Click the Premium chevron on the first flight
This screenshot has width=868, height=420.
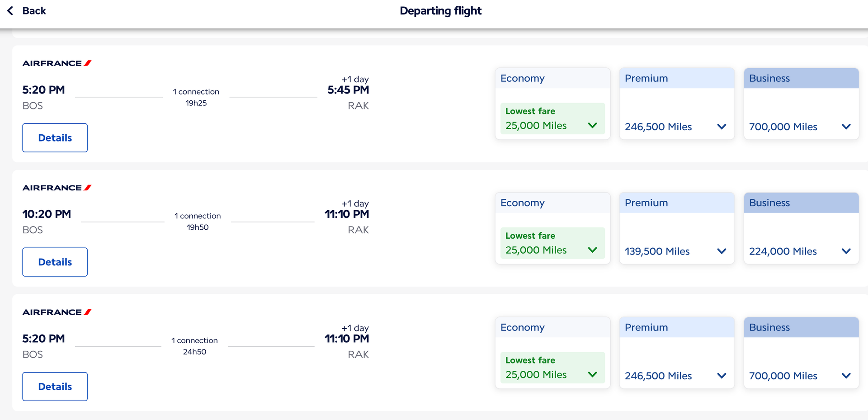tap(722, 127)
